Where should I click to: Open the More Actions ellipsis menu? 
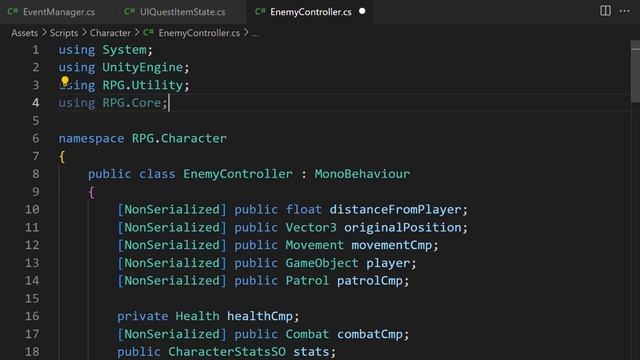tap(624, 11)
